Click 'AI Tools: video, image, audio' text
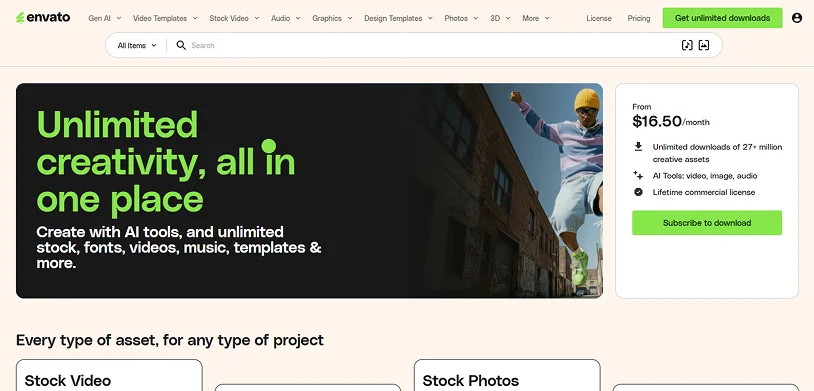814x391 pixels. (704, 176)
